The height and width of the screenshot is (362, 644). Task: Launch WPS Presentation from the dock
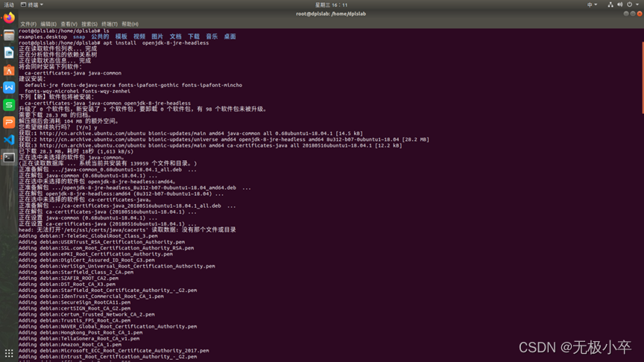tap(9, 122)
